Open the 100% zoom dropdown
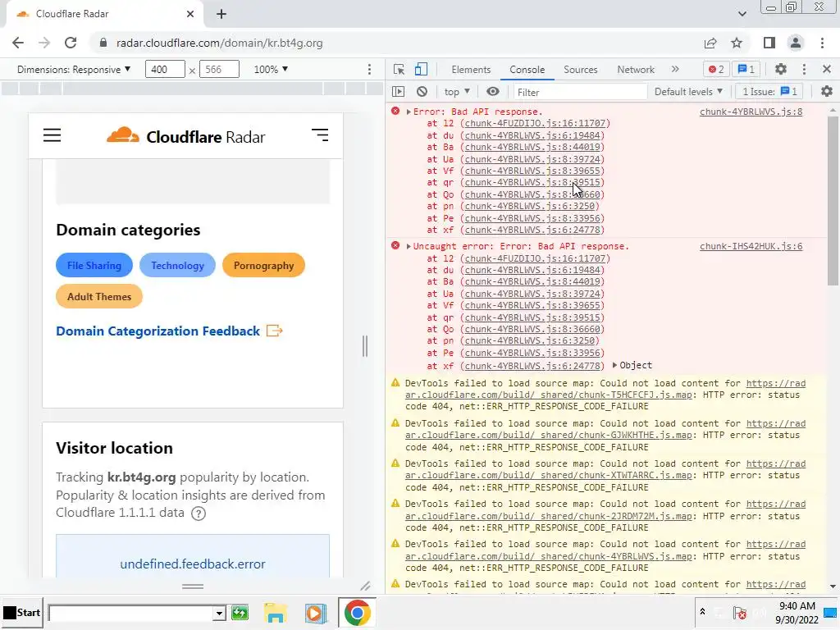 271,70
